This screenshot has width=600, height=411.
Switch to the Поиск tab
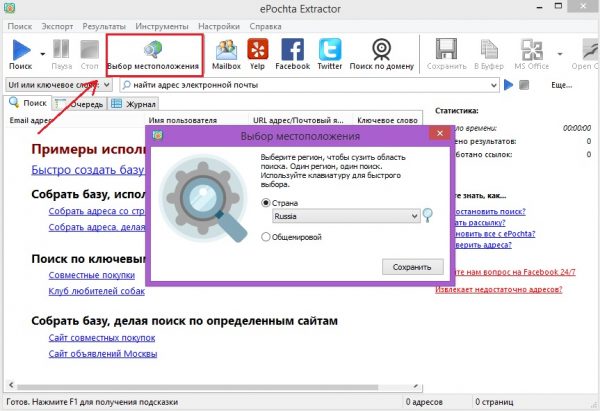click(28, 103)
